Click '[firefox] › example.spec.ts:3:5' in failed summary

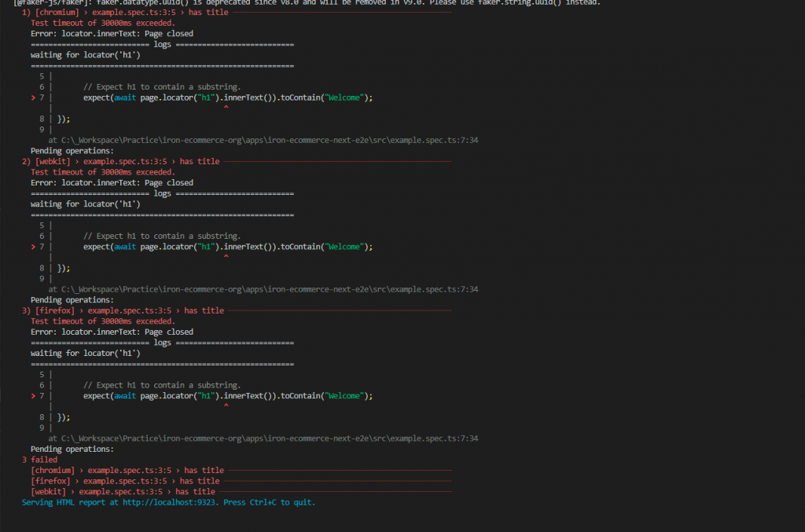99,481
